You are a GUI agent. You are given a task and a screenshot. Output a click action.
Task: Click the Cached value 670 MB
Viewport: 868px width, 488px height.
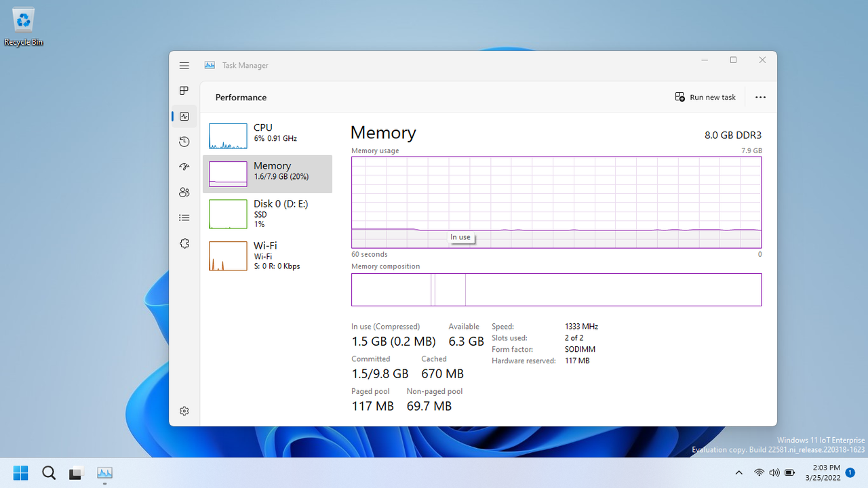click(x=442, y=373)
